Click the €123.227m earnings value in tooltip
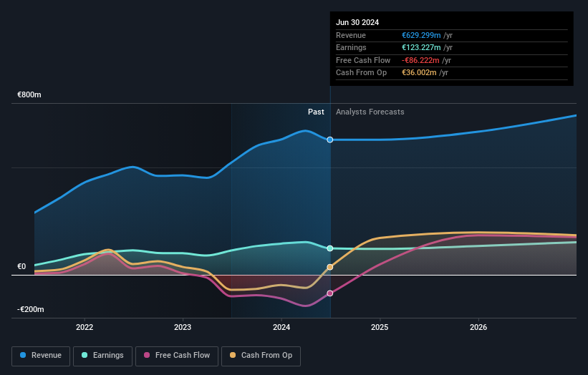The image size is (588, 375). point(421,47)
